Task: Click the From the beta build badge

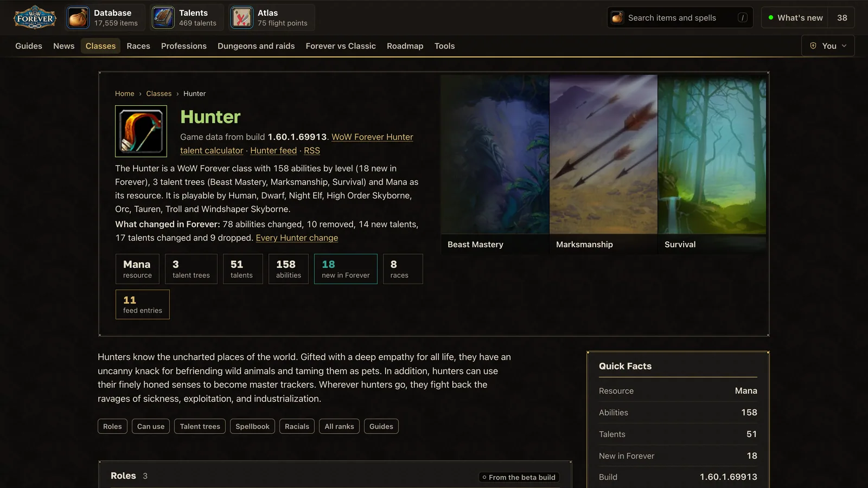Action: (519, 477)
